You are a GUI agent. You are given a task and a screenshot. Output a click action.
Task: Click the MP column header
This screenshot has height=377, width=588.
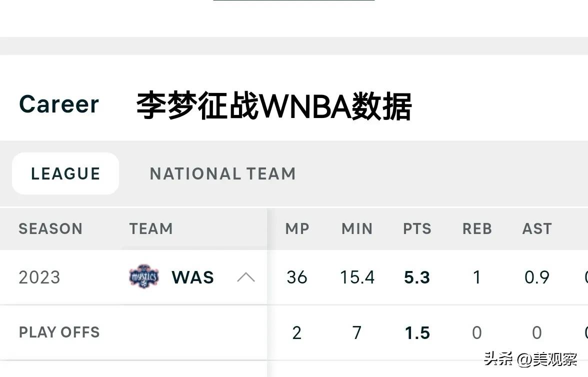click(297, 228)
